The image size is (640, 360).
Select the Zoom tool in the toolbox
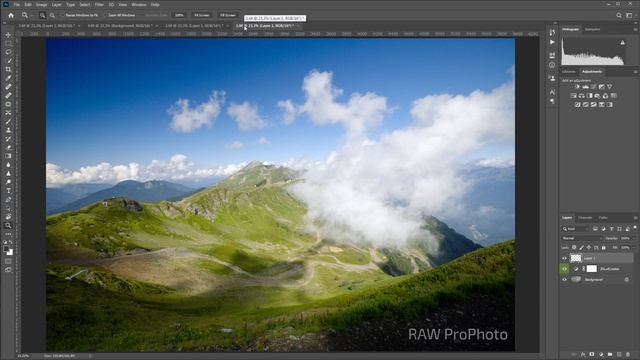tap(8, 225)
